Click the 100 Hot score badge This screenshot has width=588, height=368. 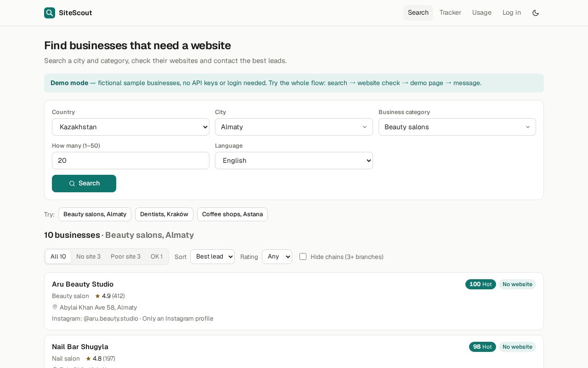pyautogui.click(x=481, y=284)
